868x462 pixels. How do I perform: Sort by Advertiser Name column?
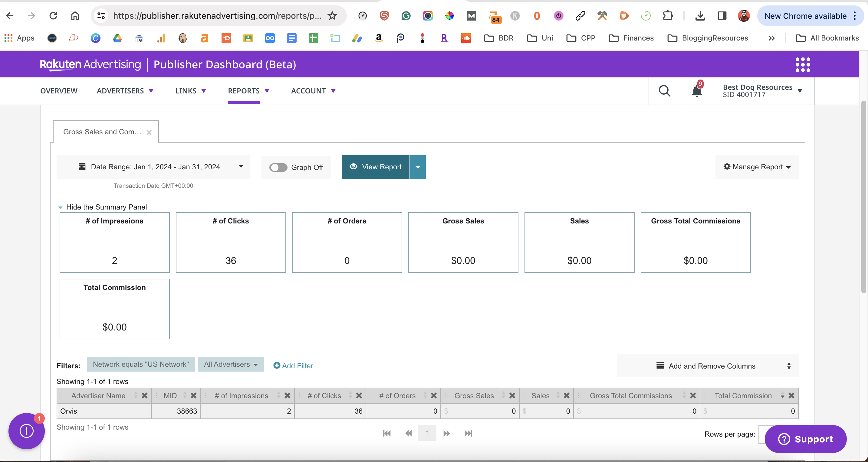pos(136,395)
